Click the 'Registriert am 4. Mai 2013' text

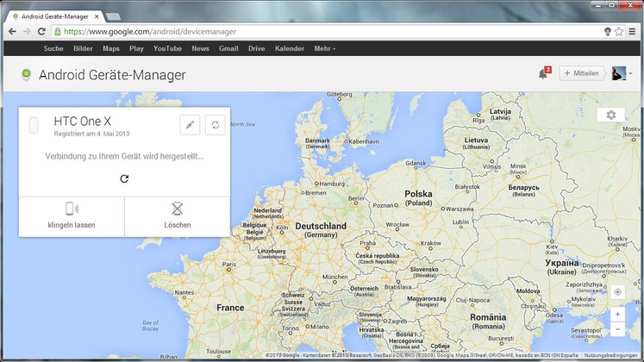91,134
